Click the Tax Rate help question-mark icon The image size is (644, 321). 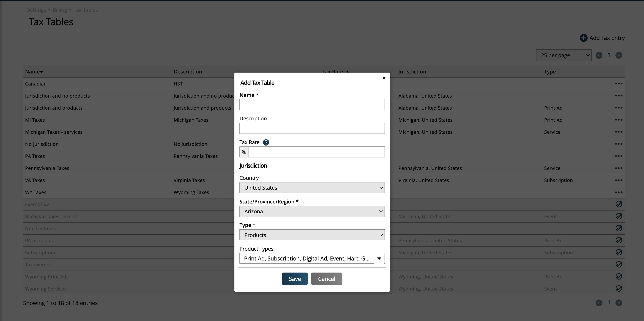266,142
